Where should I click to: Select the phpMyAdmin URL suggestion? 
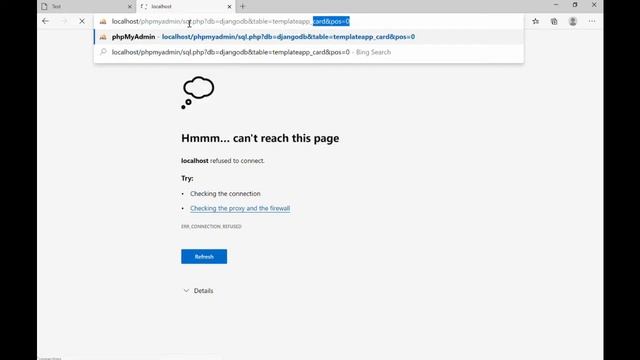click(x=309, y=37)
